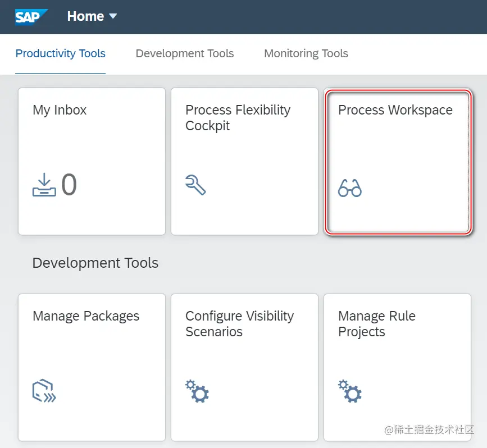Open Configure Visibility Scenarios tile title

[x=239, y=323]
